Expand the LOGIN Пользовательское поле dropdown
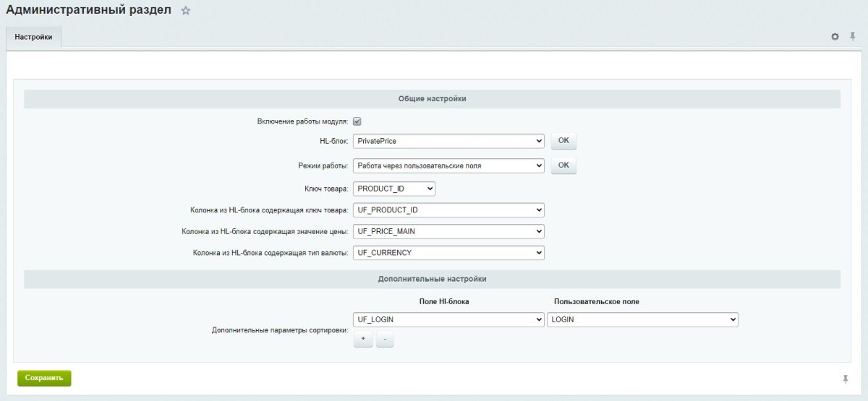The width and height of the screenshot is (868, 401). click(x=642, y=319)
